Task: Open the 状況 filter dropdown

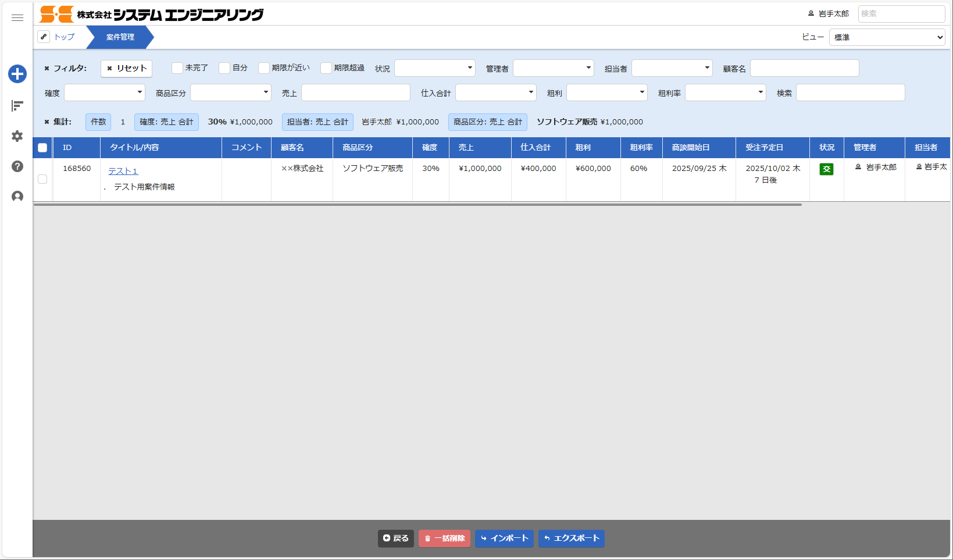Action: [434, 68]
